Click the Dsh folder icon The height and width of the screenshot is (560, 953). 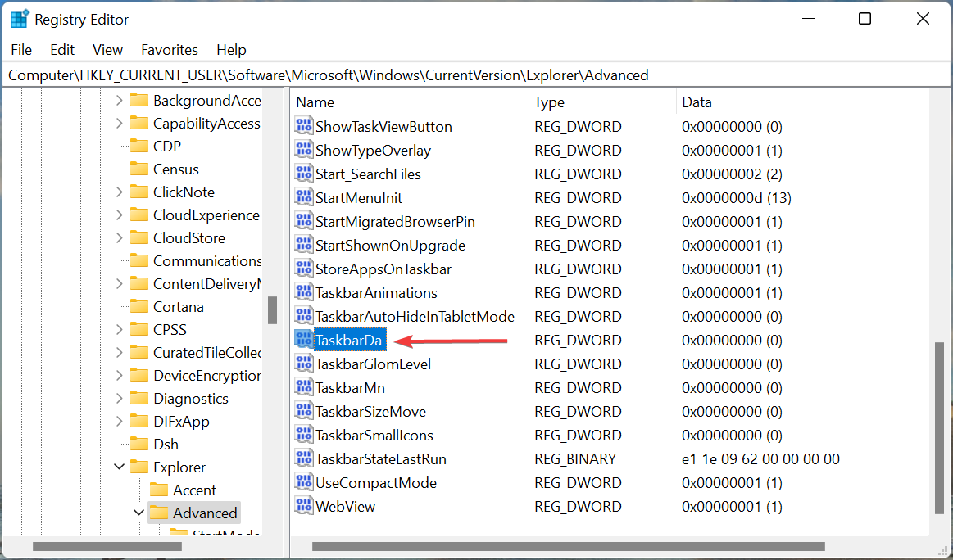(x=139, y=444)
